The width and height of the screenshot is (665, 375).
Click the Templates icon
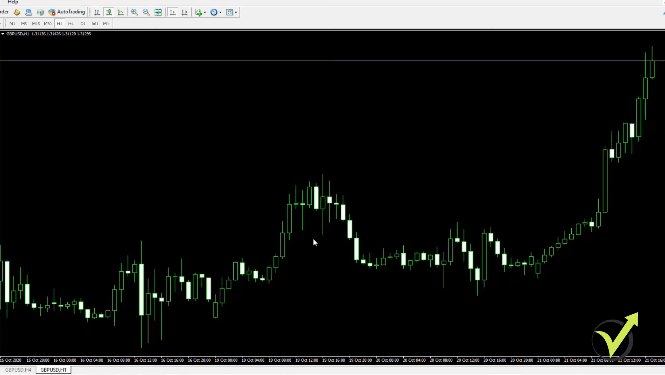coord(229,12)
